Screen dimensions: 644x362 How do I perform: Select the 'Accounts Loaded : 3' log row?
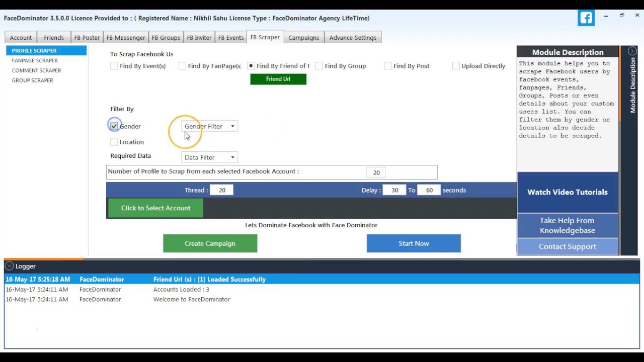tap(322, 290)
